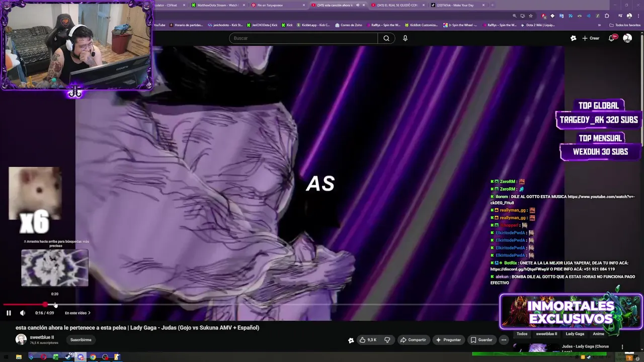Select the 'sweetblue II' filter chip
This screenshot has width=644, height=362.
point(546,334)
